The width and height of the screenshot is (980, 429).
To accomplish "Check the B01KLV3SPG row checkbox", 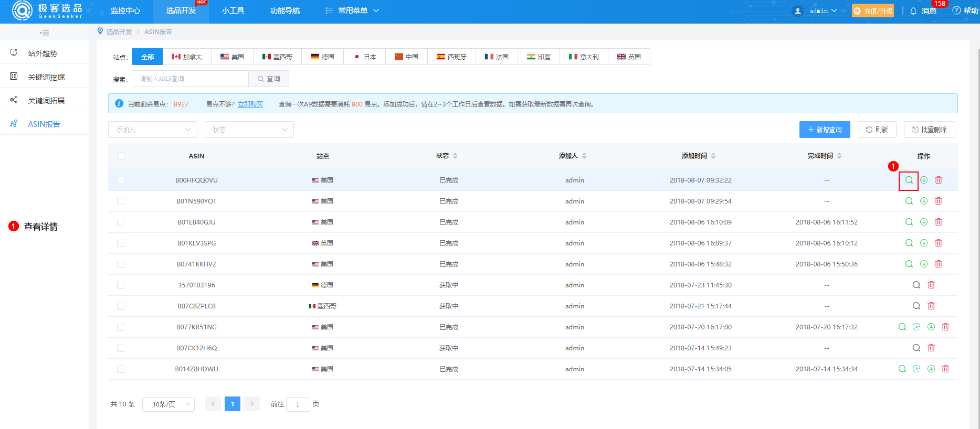I will click(x=121, y=243).
